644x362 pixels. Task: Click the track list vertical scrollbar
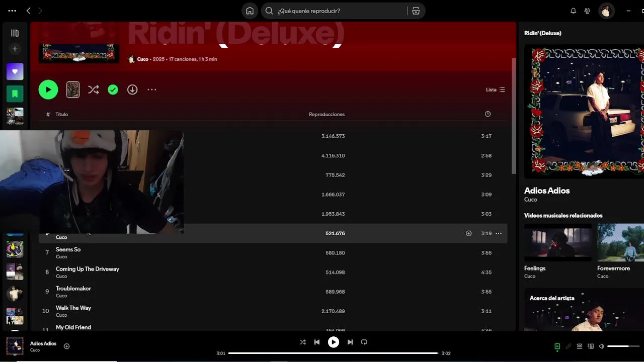click(513, 116)
